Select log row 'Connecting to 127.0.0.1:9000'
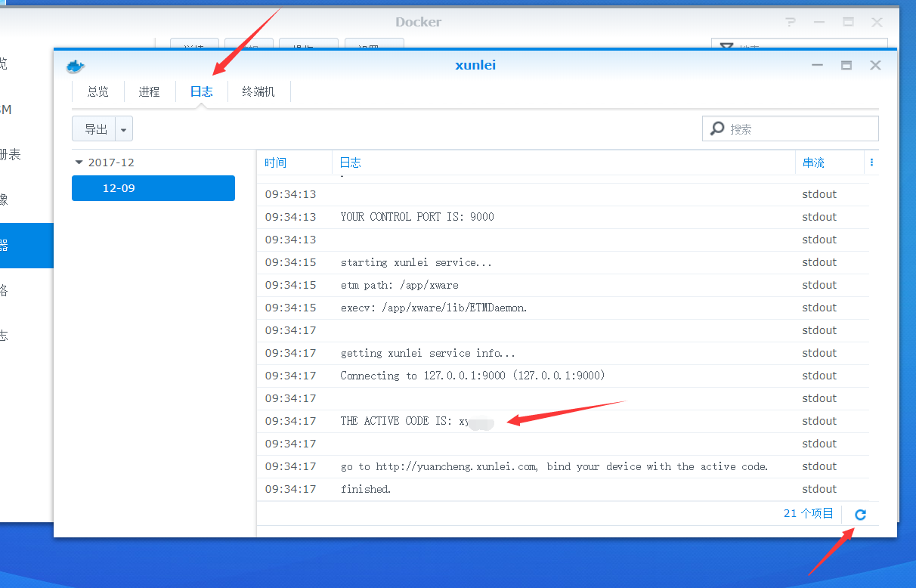Viewport: 916px width, 588px height. [x=563, y=376]
